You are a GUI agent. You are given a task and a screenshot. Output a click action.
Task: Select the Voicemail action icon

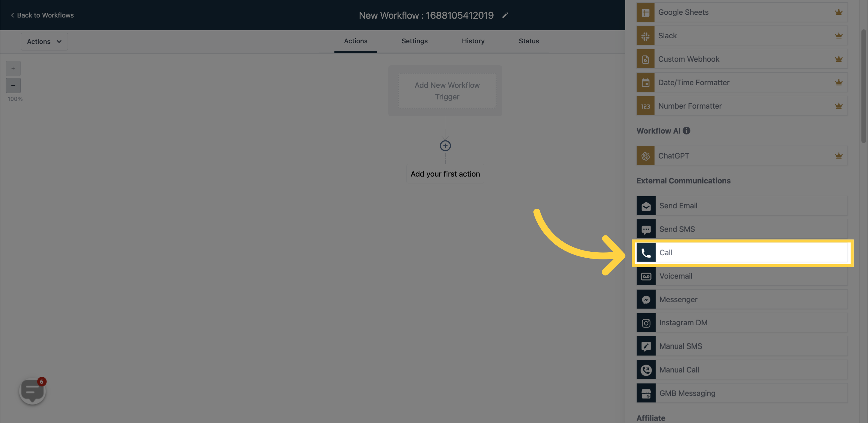click(646, 276)
